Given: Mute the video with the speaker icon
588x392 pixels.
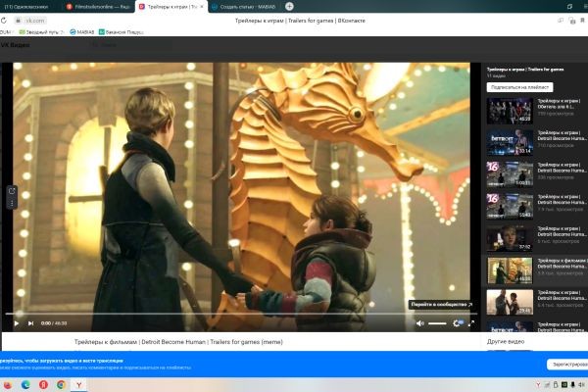Looking at the screenshot, I should click(420, 323).
